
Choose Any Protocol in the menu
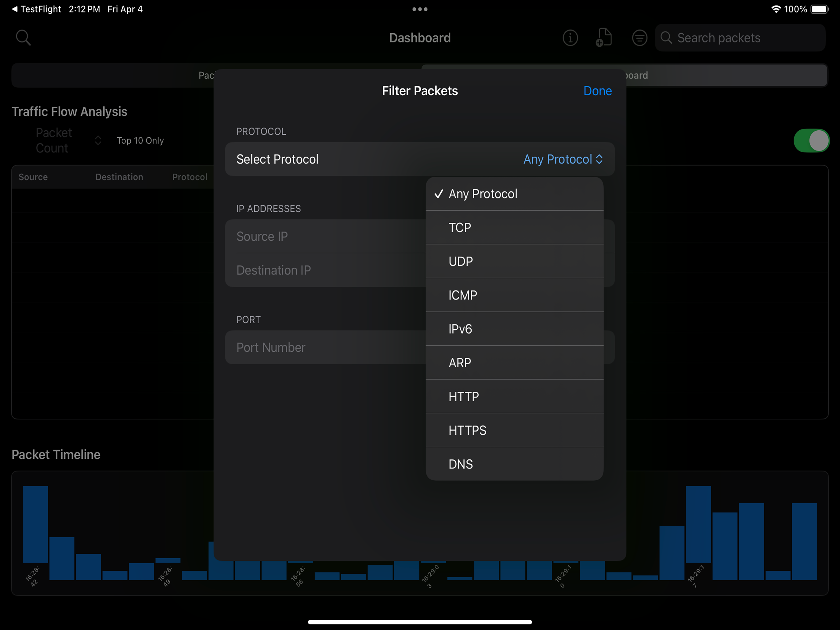[x=514, y=194]
